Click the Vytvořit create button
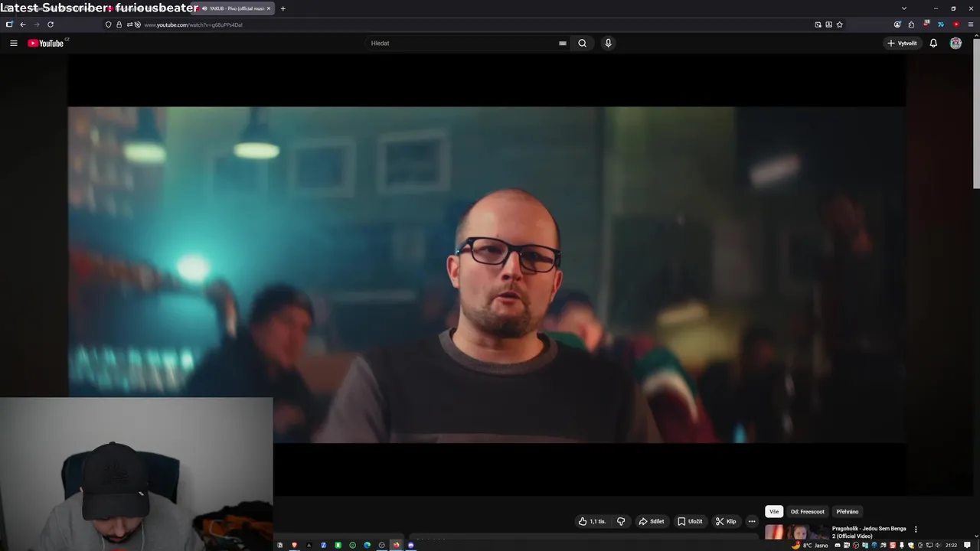 click(x=902, y=43)
